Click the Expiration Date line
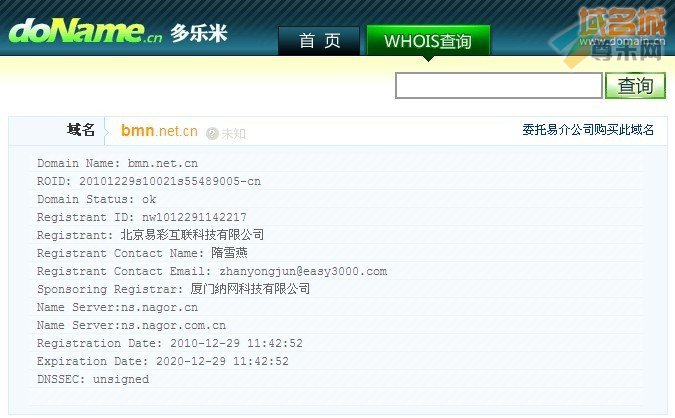Viewport: 675px width, 418px height. 163,361
